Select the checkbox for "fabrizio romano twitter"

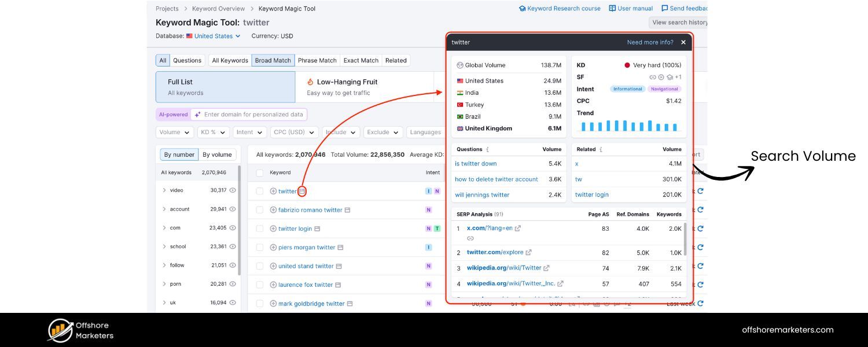point(259,209)
